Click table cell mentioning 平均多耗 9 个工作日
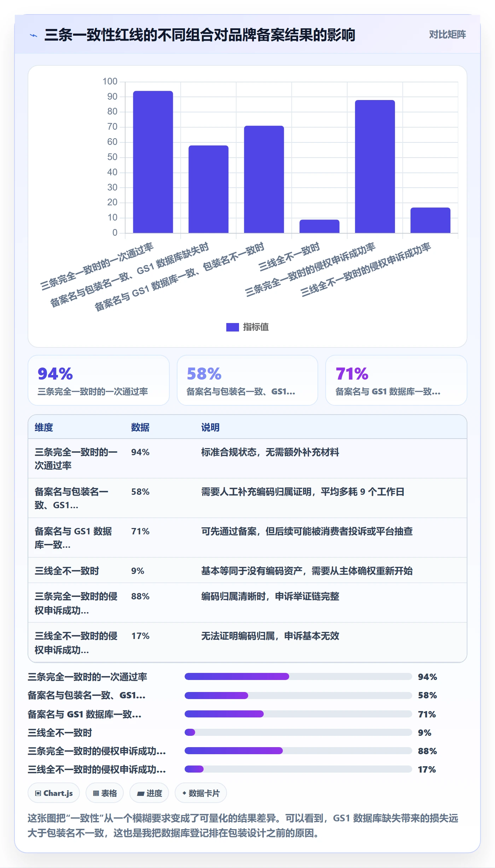495x868 pixels. pyautogui.click(x=303, y=492)
